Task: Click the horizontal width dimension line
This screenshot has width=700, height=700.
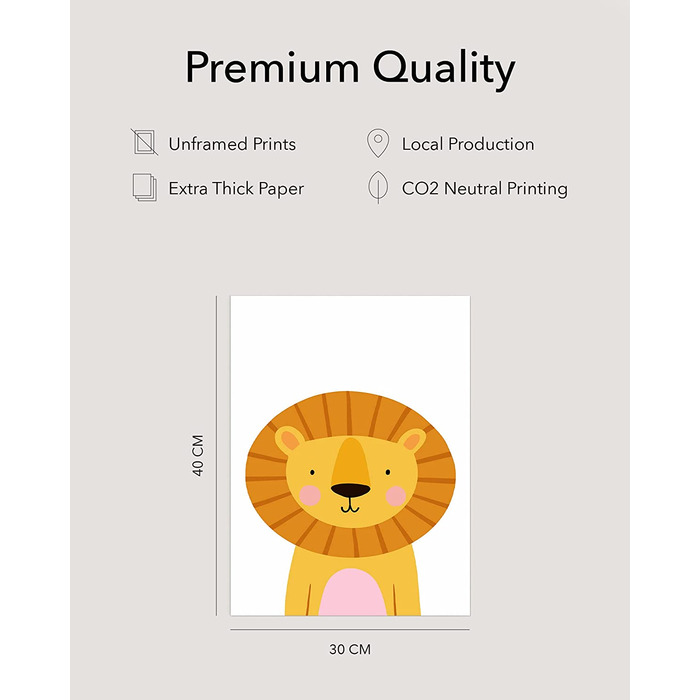Action: (x=350, y=629)
